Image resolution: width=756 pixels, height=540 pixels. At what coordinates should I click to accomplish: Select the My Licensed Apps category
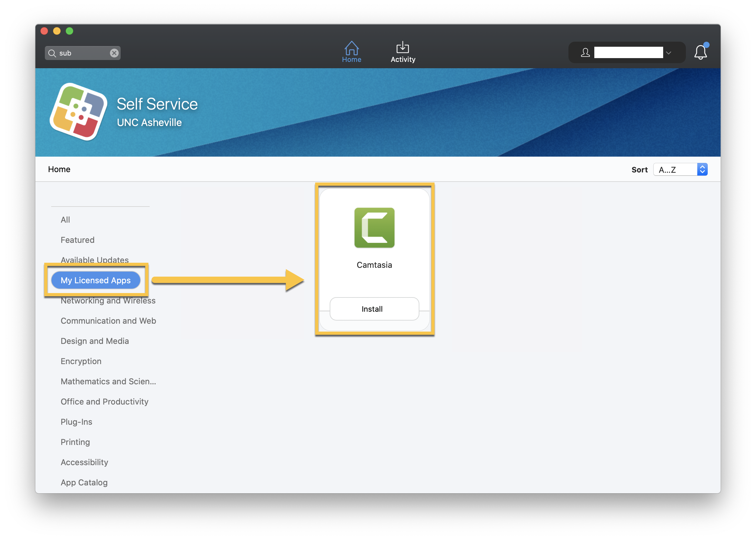tap(96, 280)
